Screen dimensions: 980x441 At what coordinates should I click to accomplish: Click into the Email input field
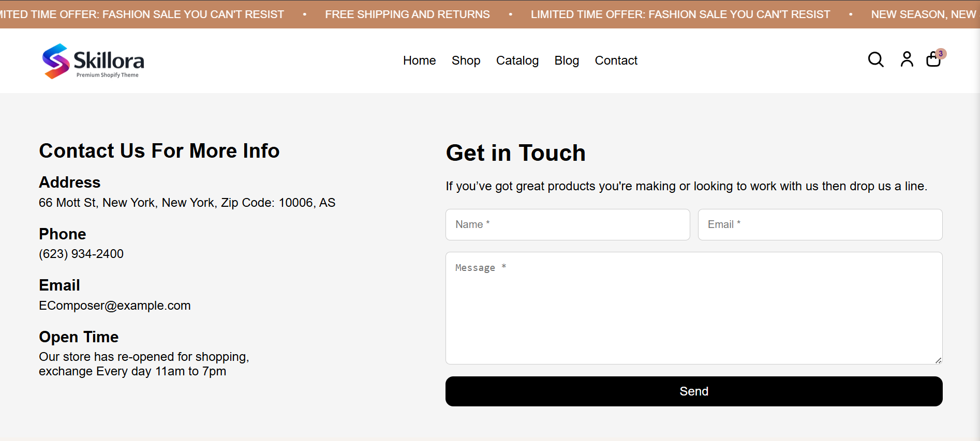click(820, 224)
